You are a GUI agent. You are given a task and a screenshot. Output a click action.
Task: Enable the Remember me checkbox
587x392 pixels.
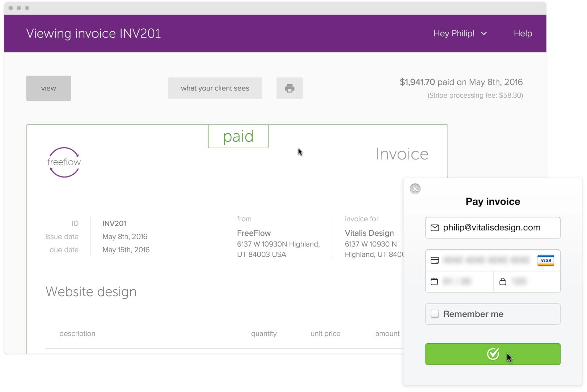435,314
